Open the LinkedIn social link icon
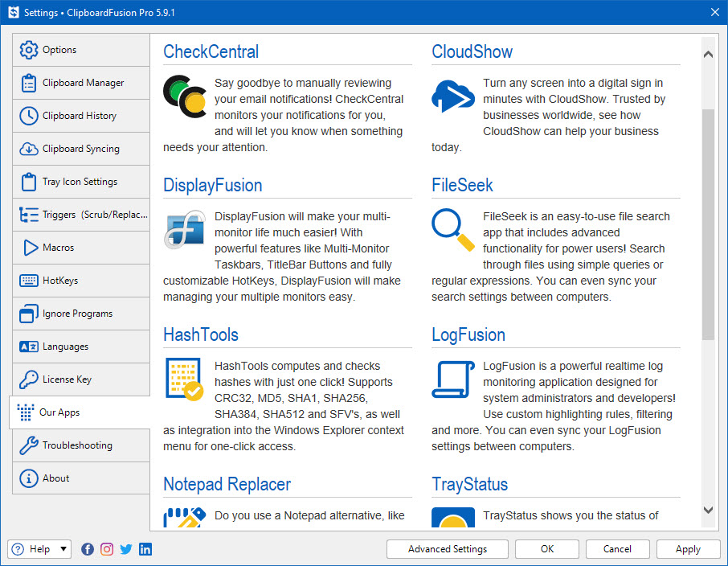Image resolution: width=728 pixels, height=566 pixels. tap(145, 549)
